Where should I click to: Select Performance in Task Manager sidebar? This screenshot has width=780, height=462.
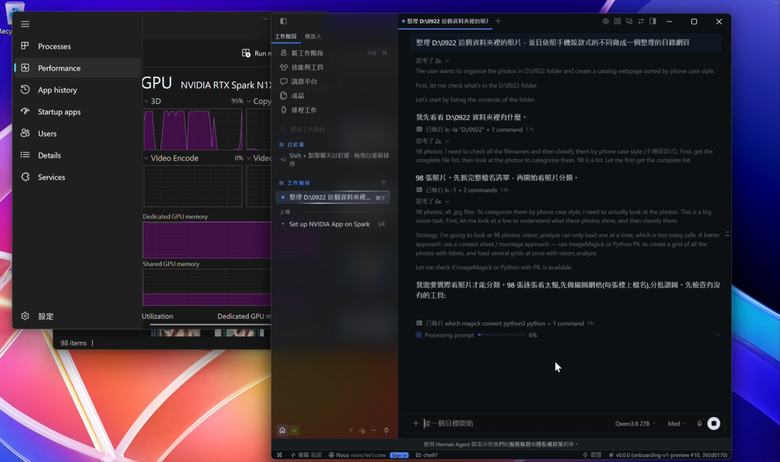[x=77, y=68]
